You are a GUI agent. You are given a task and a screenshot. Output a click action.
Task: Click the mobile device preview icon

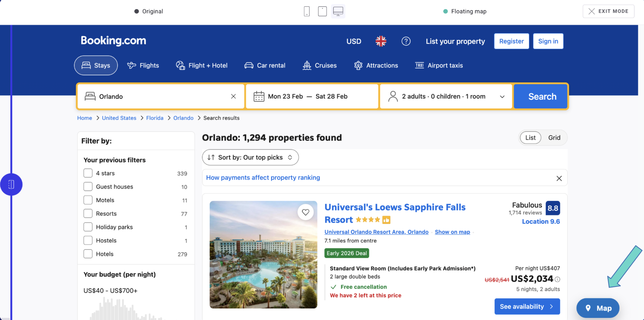click(x=307, y=11)
